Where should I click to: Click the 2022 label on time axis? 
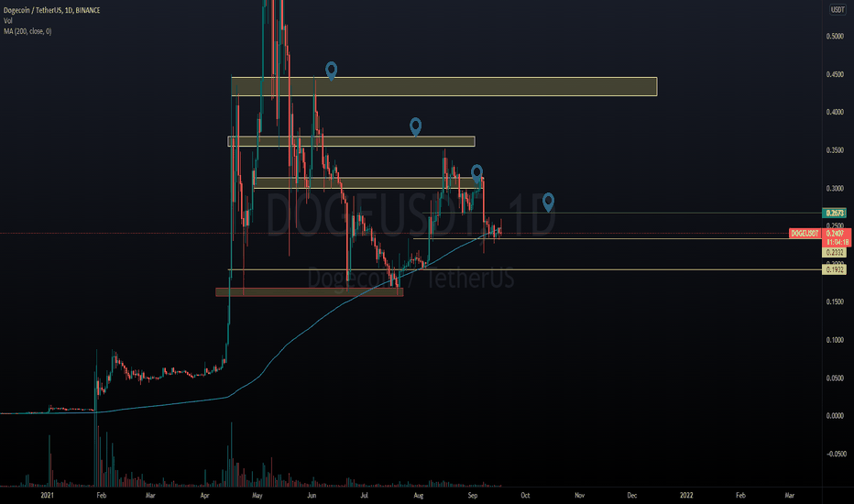686,495
